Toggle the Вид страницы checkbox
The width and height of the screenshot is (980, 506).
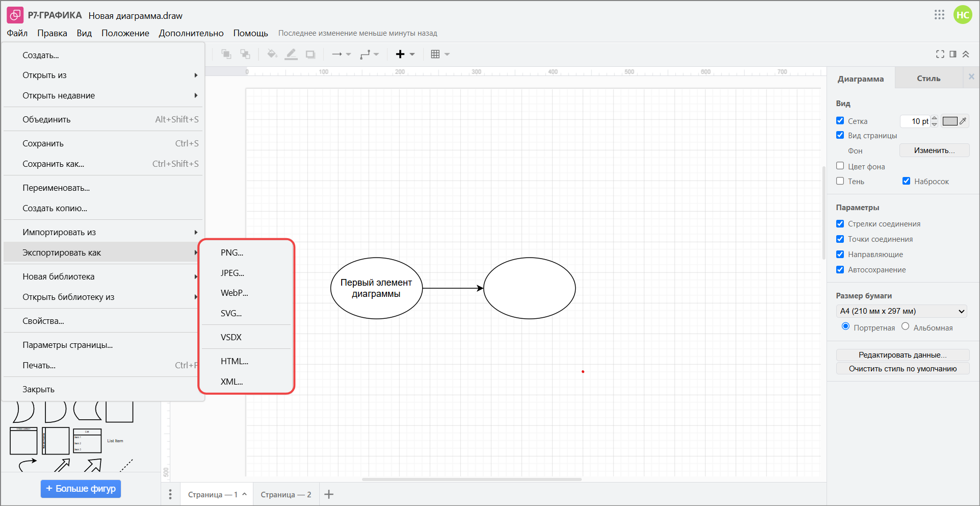pyautogui.click(x=840, y=135)
